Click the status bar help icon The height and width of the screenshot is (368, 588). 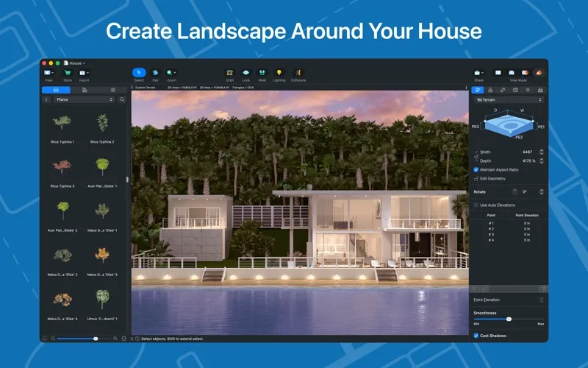click(x=137, y=339)
